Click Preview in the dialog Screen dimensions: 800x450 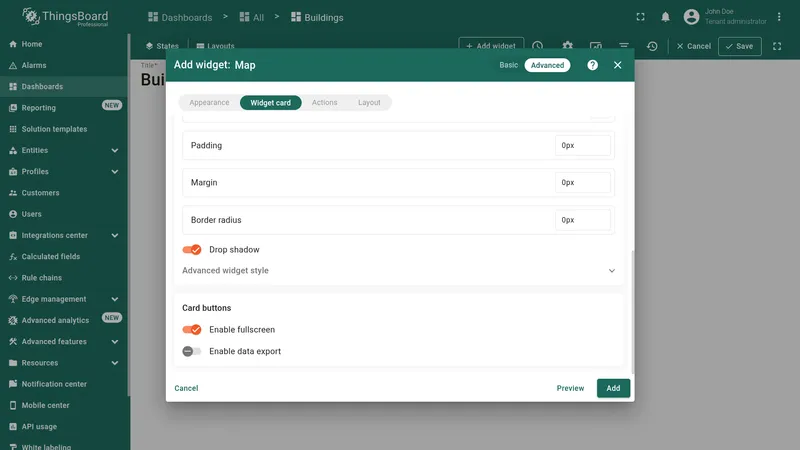click(x=570, y=388)
